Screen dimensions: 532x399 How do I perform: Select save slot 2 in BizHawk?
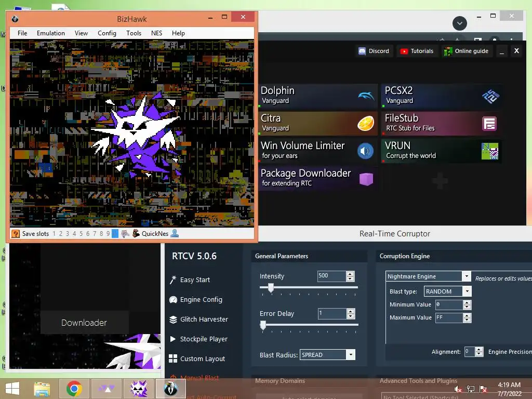click(x=61, y=233)
